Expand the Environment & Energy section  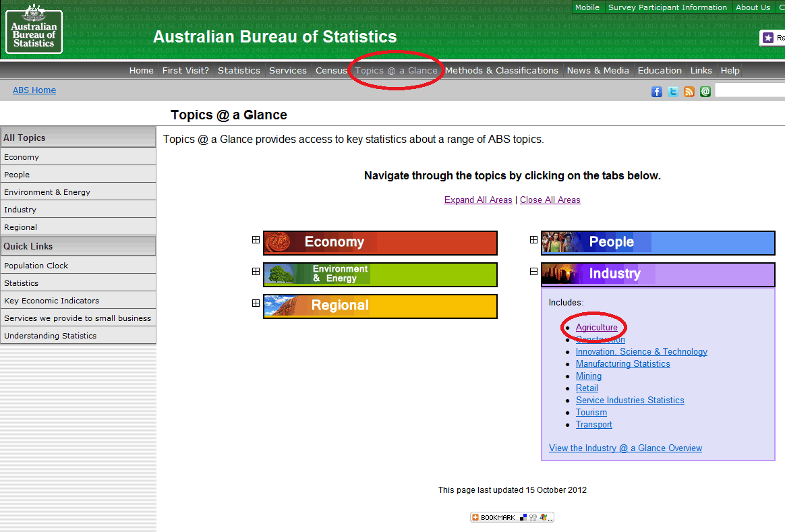256,271
